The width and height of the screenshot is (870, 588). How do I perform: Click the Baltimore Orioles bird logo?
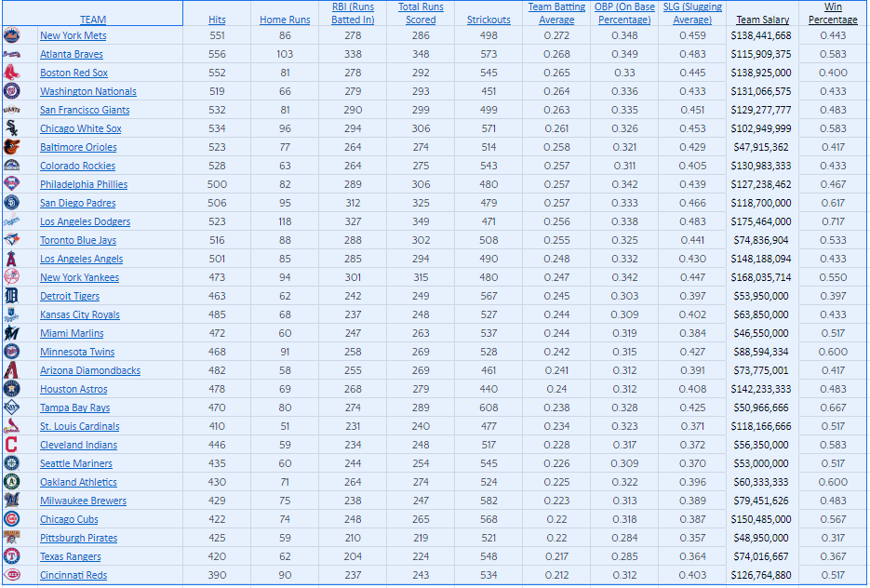pyautogui.click(x=11, y=147)
